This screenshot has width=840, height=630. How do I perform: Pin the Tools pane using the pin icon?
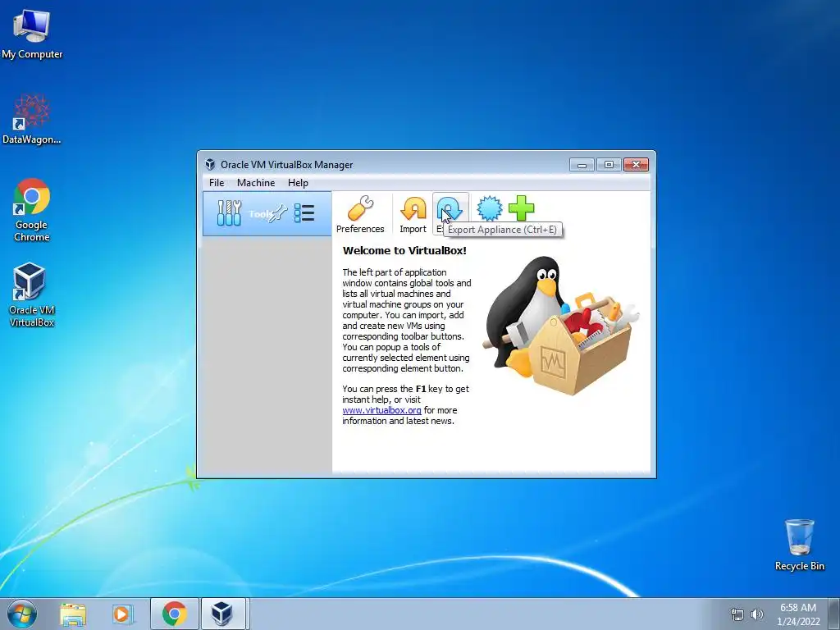pyautogui.click(x=278, y=213)
